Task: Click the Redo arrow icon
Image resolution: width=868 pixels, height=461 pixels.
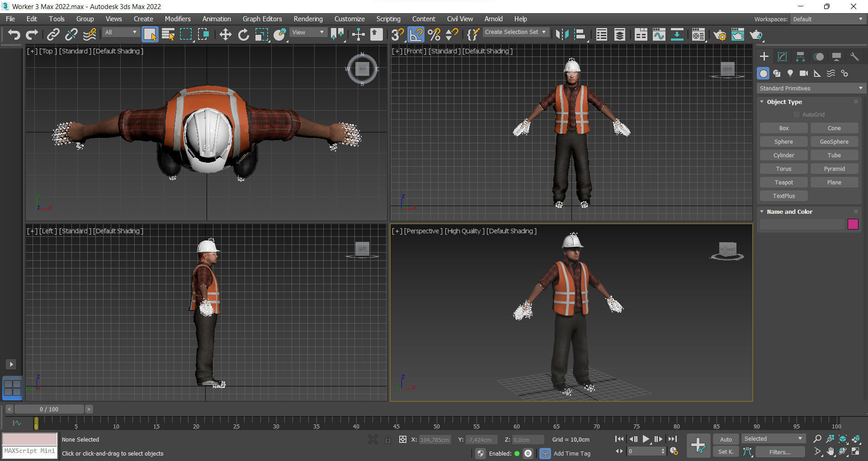Action: click(32, 35)
